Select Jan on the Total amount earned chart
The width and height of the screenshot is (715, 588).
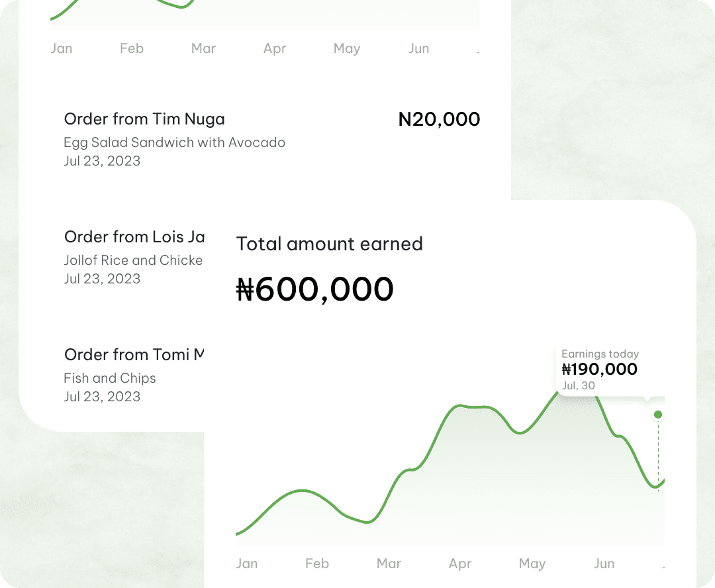247,563
